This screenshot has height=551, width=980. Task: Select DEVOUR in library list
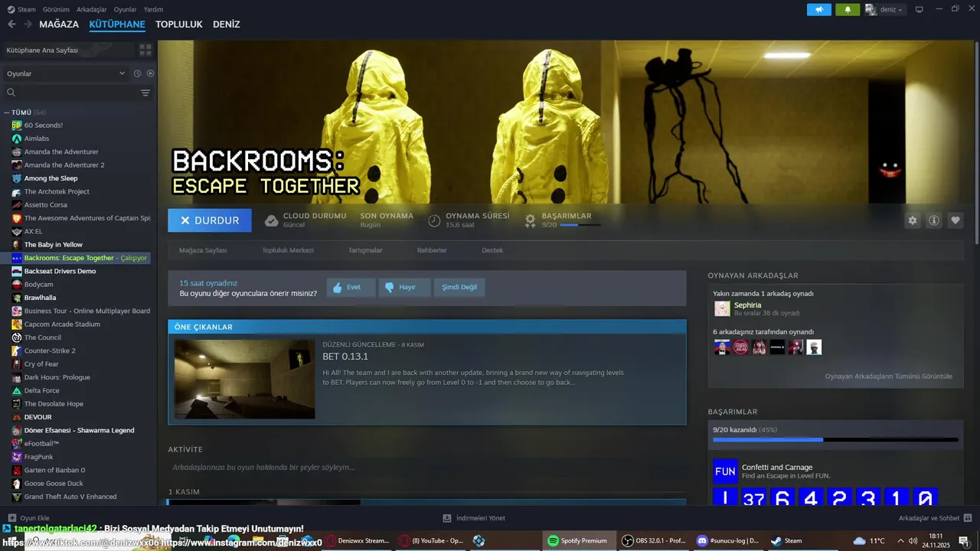[38, 417]
